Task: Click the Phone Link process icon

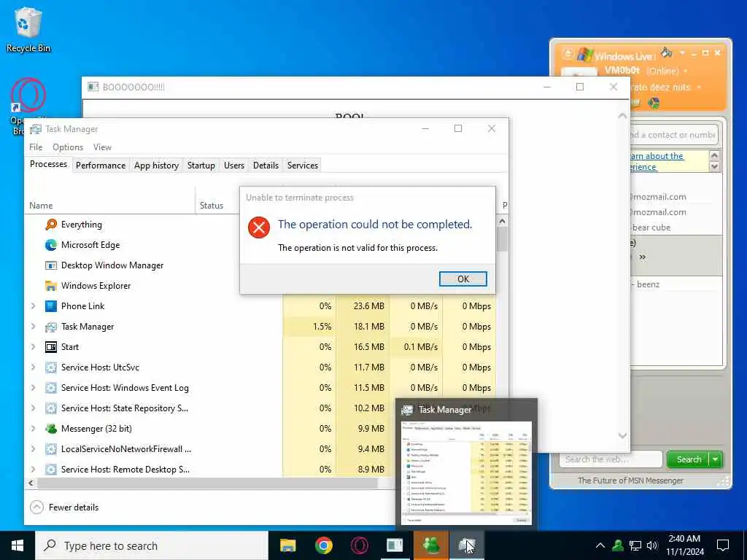Action: [x=51, y=306]
